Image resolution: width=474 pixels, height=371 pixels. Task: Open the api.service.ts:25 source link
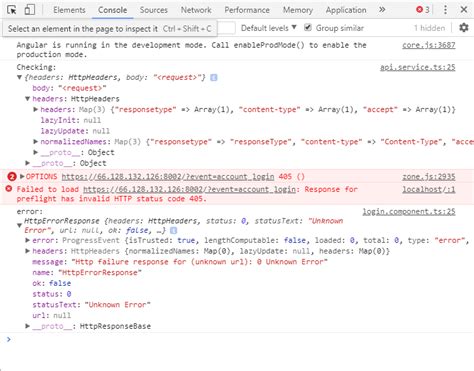click(x=418, y=67)
